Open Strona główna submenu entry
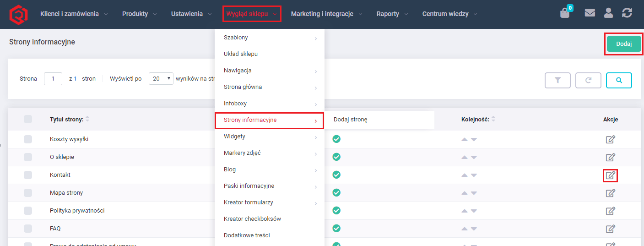 click(270, 87)
